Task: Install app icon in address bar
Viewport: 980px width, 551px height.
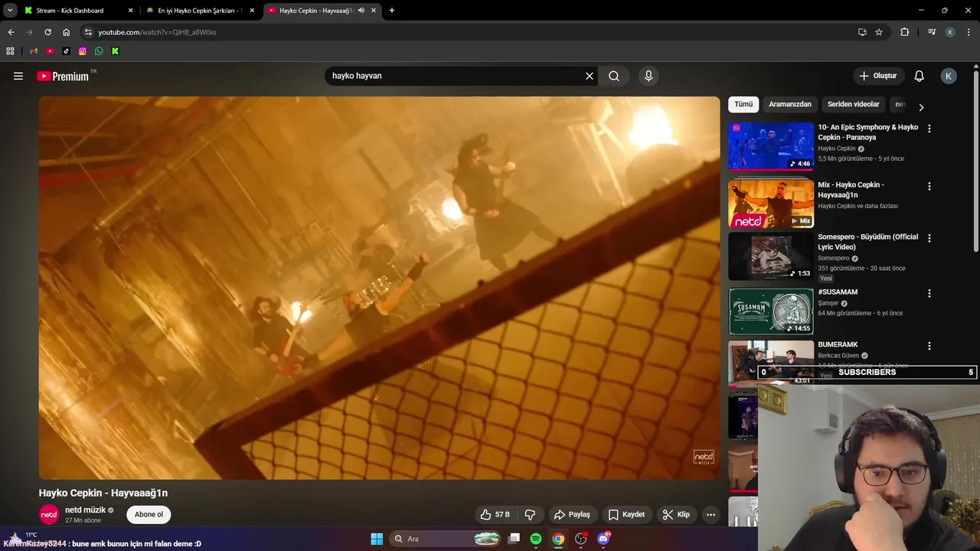Action: pos(862,32)
